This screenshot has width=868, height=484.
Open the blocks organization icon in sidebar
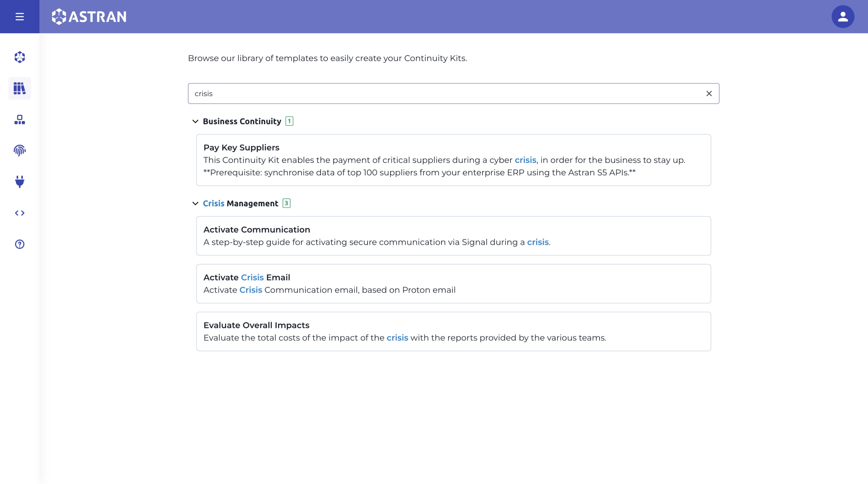(20, 120)
